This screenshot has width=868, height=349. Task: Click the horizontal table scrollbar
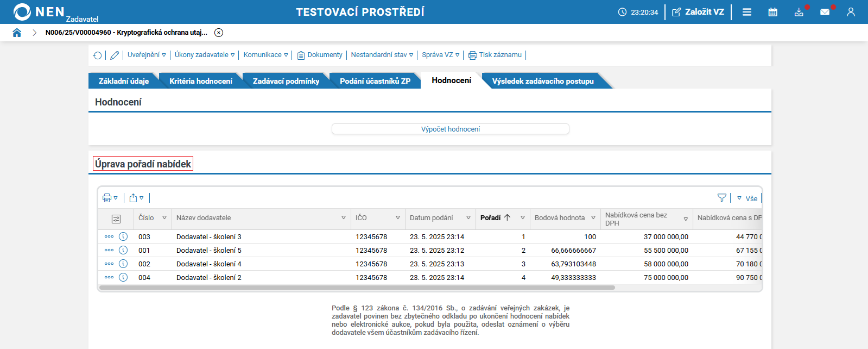point(357,288)
